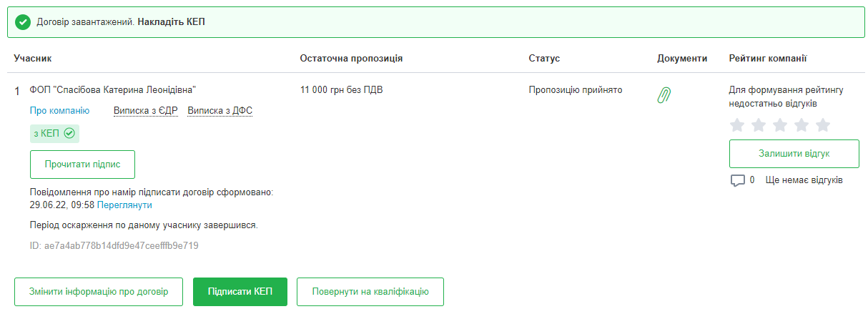This screenshot has width=868, height=314.
Task: Click the green success checkmark in the banner
Action: tap(23, 22)
